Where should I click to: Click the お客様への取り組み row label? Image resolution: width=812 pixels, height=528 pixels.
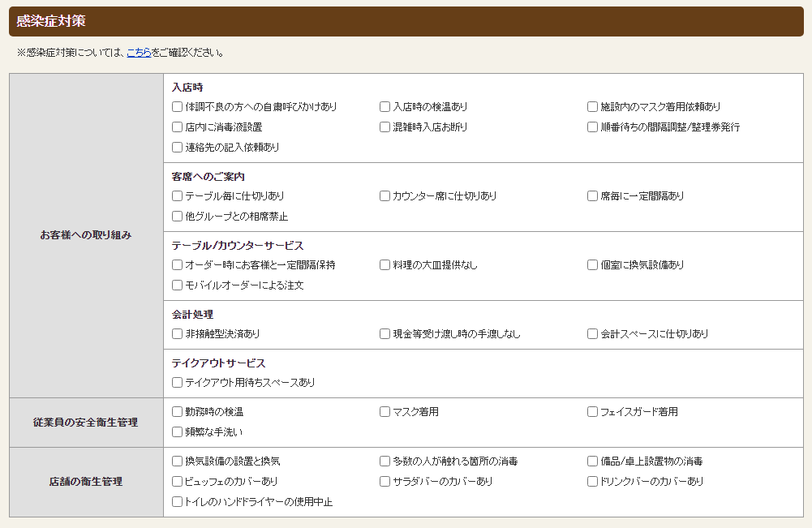(86, 235)
